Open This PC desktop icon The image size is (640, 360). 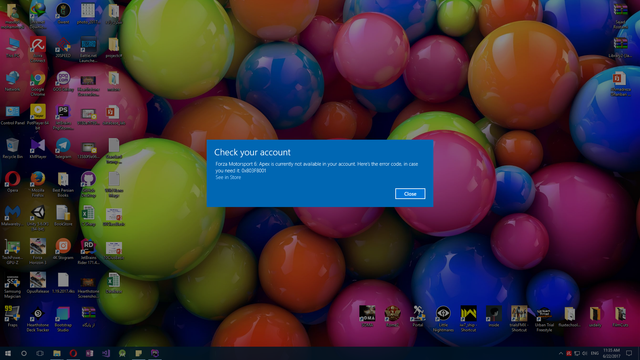pyautogui.click(x=12, y=48)
